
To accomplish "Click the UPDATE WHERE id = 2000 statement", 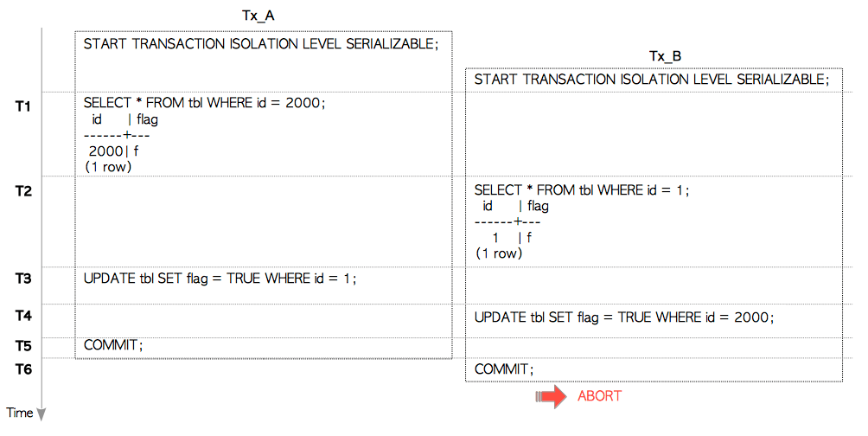I will [623, 317].
